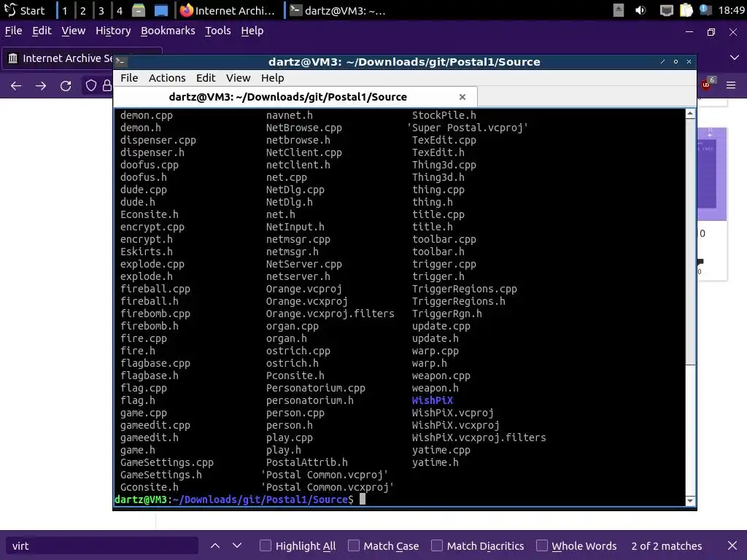Go back in Firefox
Image resolution: width=747 pixels, height=560 pixels.
pos(16,86)
